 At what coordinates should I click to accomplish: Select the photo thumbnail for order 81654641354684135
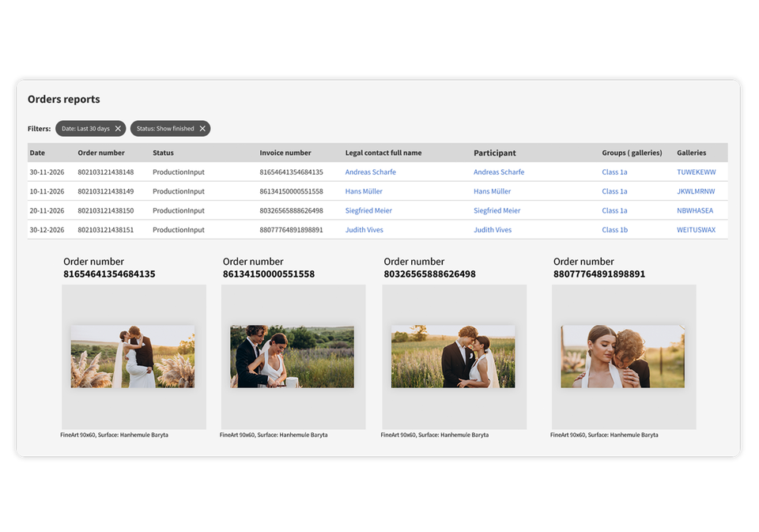133,357
